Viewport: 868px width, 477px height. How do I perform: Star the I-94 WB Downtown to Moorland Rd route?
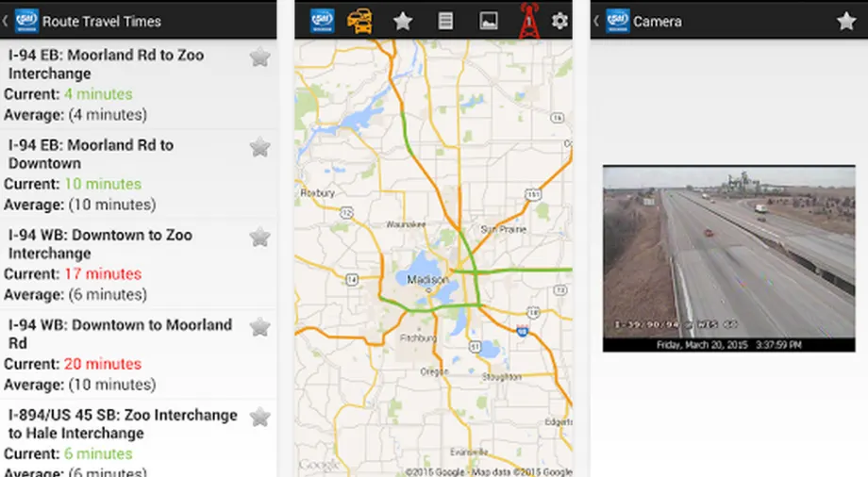point(259,327)
